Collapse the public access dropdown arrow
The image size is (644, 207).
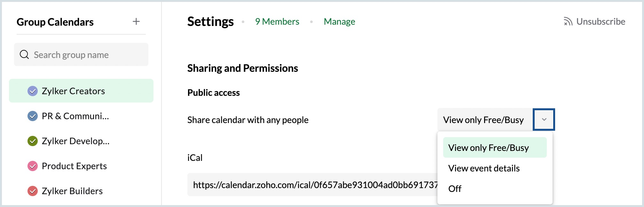[x=544, y=120]
